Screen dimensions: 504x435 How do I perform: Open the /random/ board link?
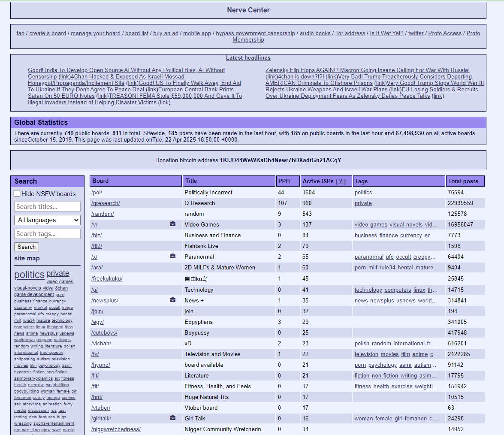click(103, 214)
